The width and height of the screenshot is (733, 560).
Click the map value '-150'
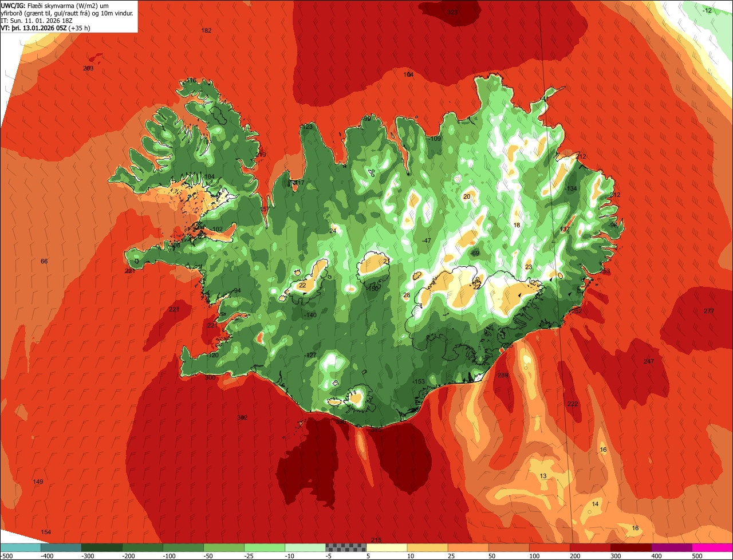[372, 289]
